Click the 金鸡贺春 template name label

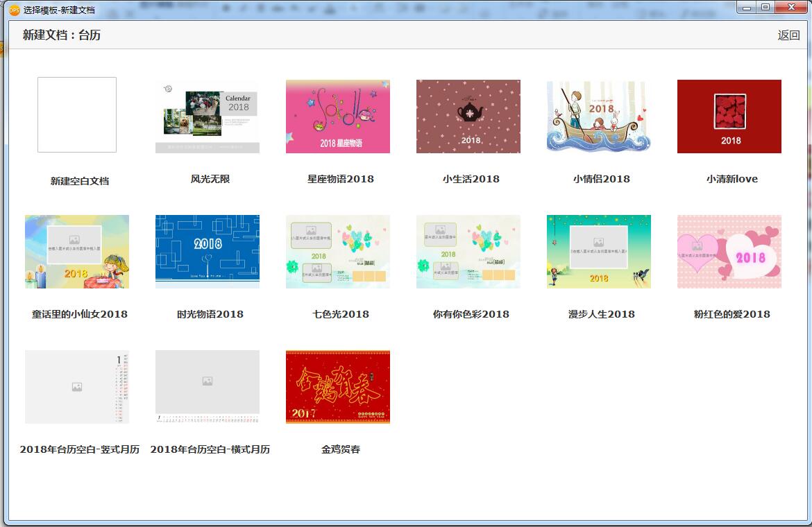tap(341, 449)
